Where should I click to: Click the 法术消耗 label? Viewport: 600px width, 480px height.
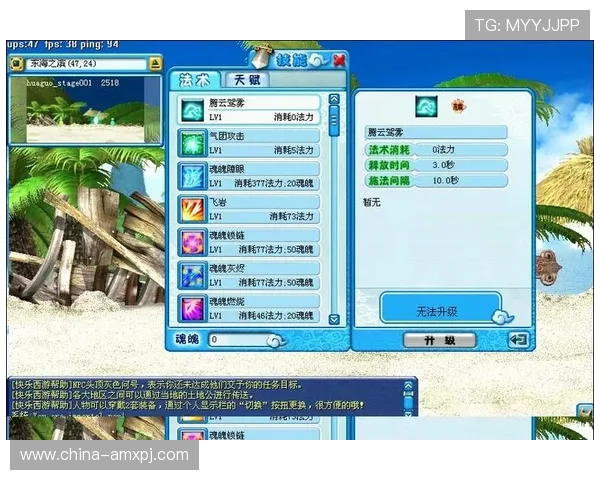point(389,150)
